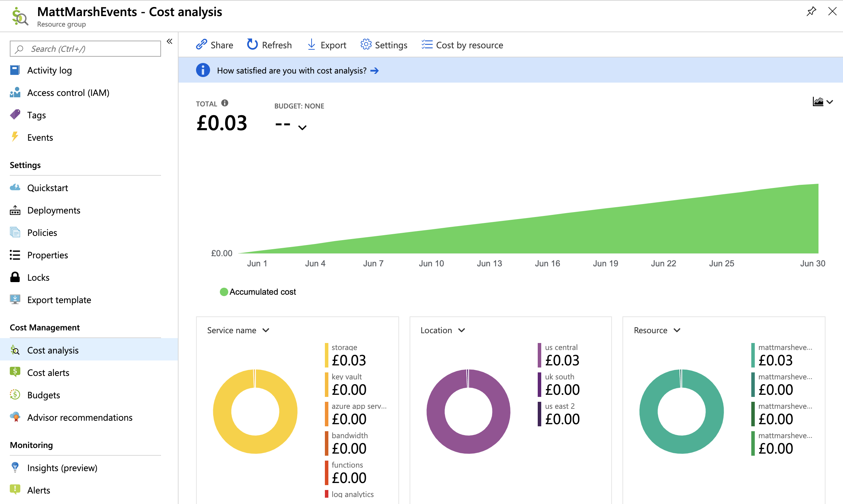Image resolution: width=843 pixels, height=504 pixels.
Task: Click the storage yellow color swatch
Action: coord(326,355)
